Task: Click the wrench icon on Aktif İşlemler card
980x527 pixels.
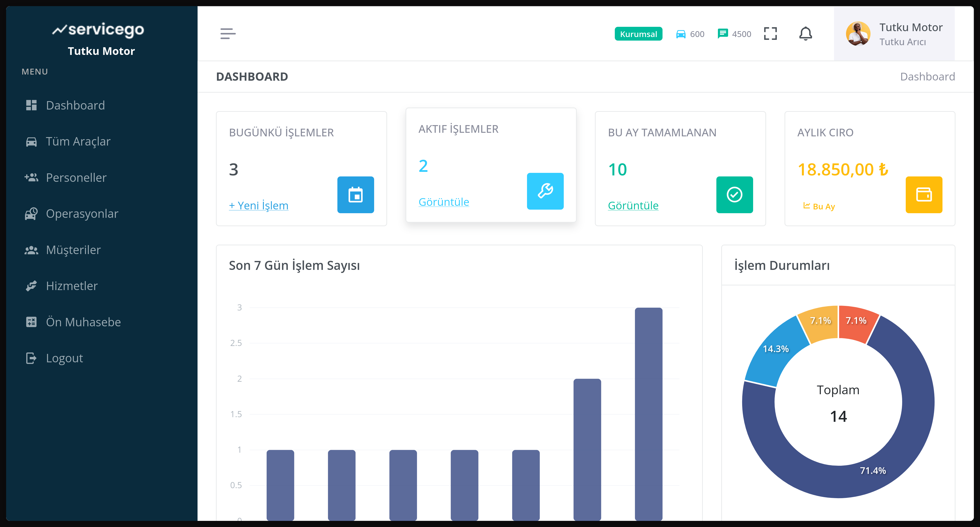Action: tap(545, 191)
